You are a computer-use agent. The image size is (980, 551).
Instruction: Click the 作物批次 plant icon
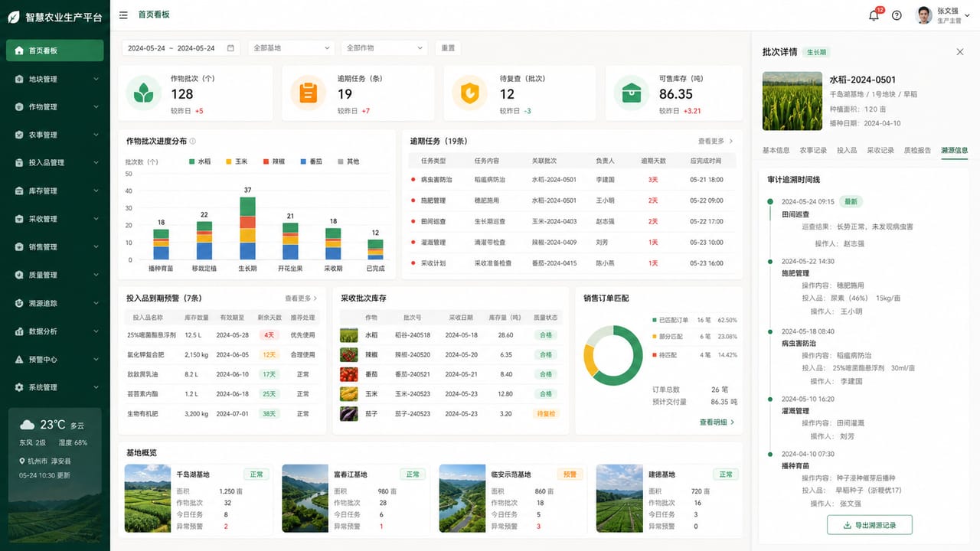[x=143, y=93]
